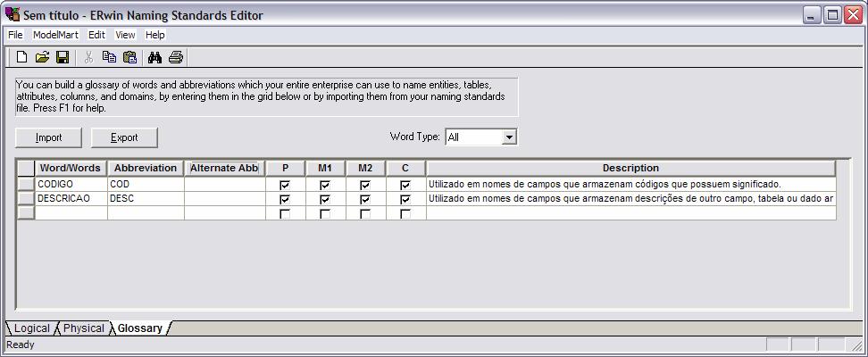Toggle the C checkbox for CODIGO row
Image resolution: width=868 pixels, height=357 pixels.
pos(405,185)
